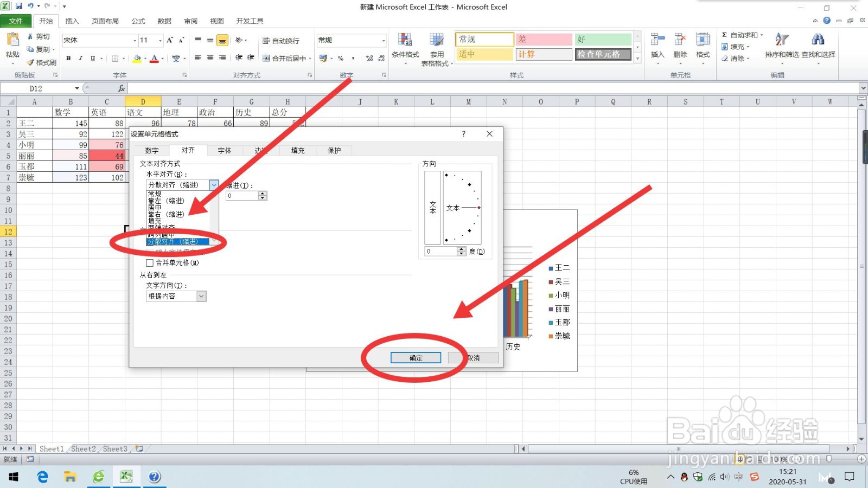This screenshot has height=488, width=868.
Task: Click the top vertical align icon
Action: [x=198, y=40]
